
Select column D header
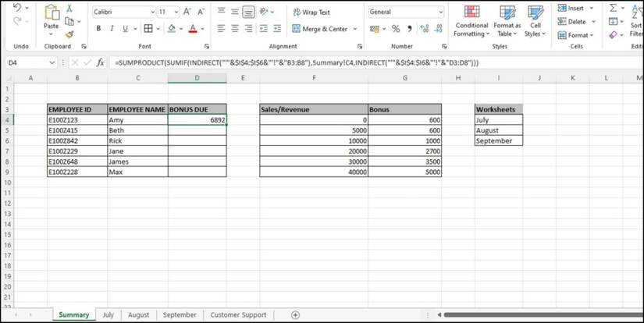197,77
